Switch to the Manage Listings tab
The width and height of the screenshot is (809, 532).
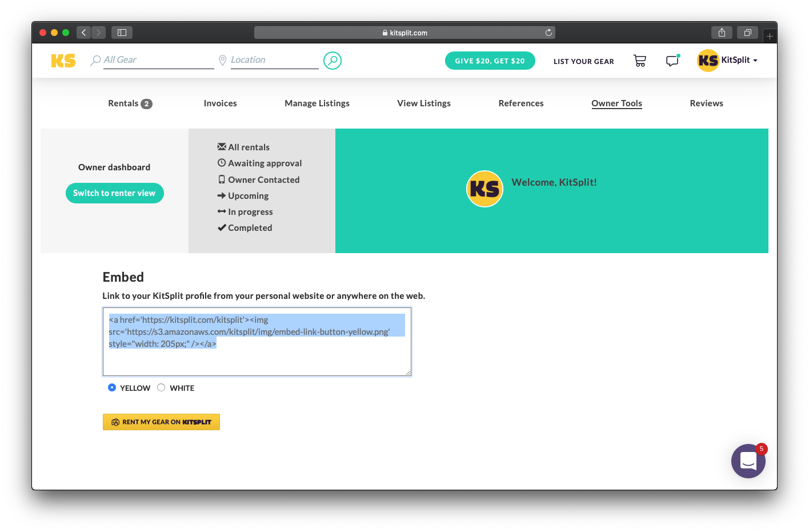click(x=317, y=103)
